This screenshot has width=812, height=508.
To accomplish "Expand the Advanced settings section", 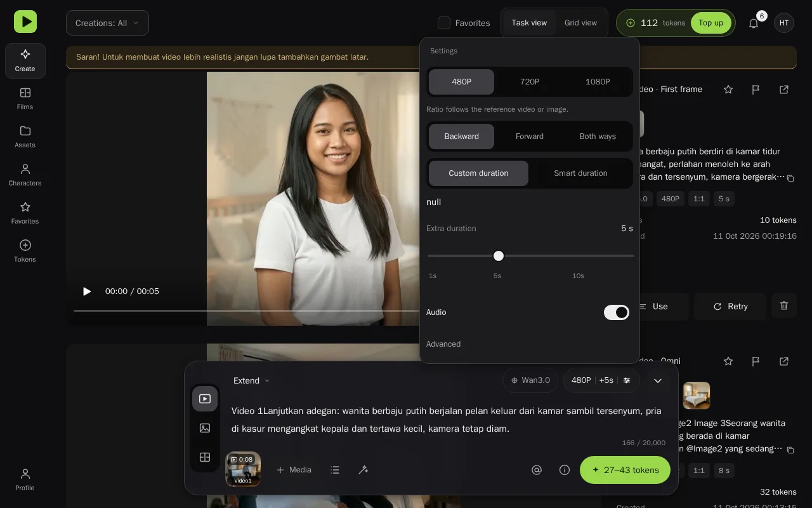I will (x=443, y=344).
